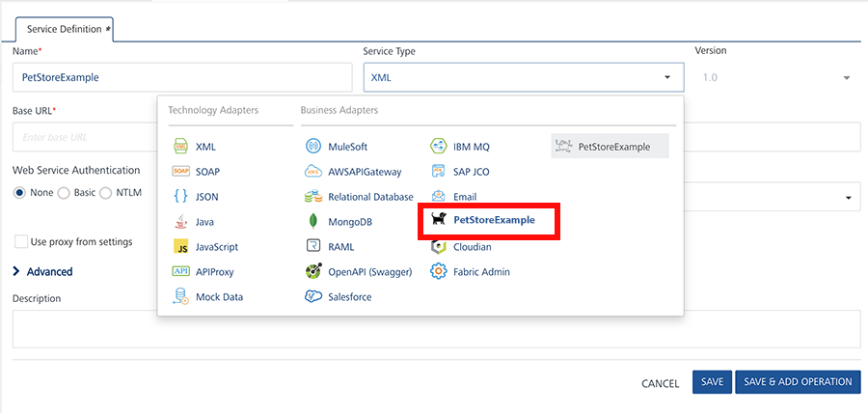Choose the AWSAPIGateway adapter icon

tap(312, 172)
